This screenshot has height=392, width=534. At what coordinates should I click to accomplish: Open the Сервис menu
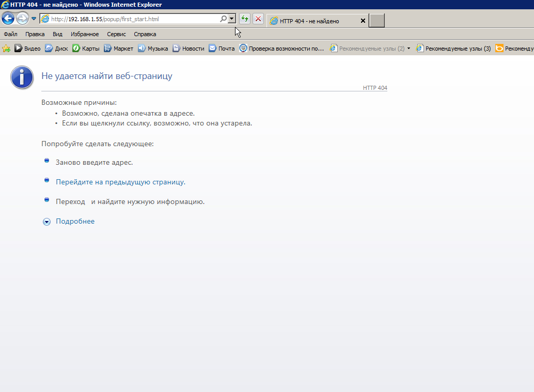tap(117, 34)
